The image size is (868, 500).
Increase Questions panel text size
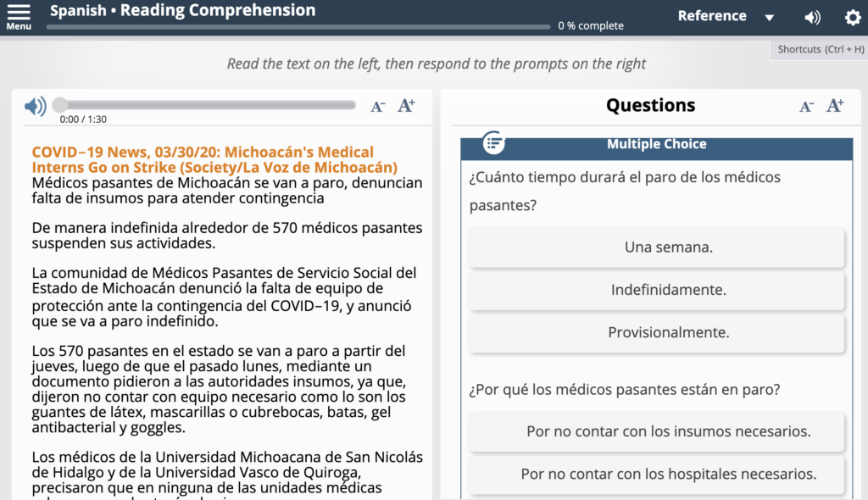coord(835,106)
